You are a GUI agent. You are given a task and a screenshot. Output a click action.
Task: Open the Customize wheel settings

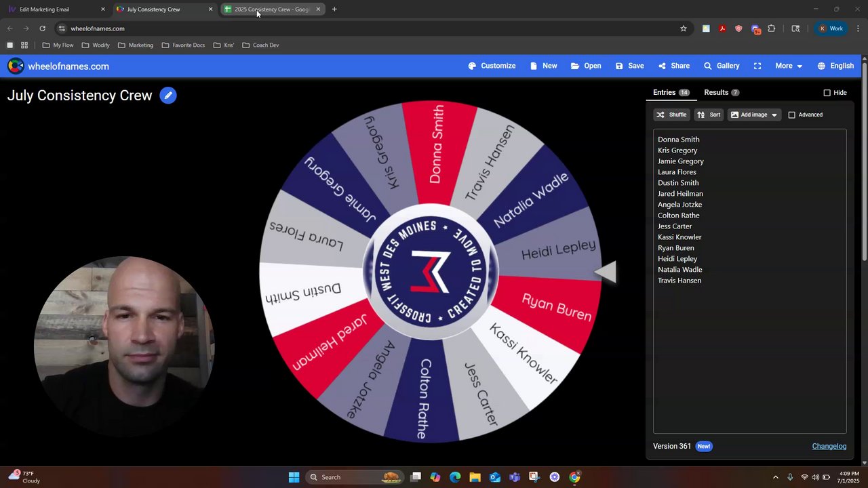[492, 66]
